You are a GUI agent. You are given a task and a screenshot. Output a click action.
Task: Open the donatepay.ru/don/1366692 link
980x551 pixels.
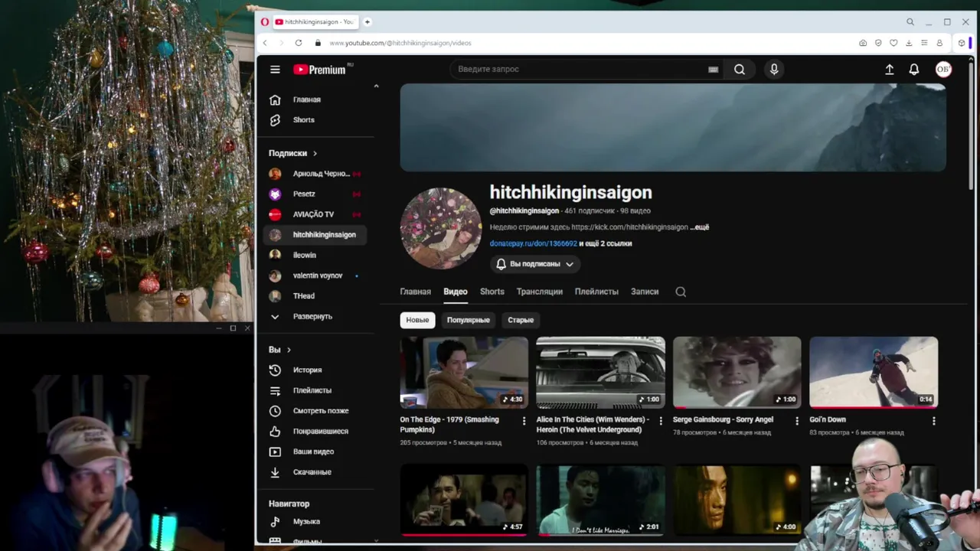[534, 243]
